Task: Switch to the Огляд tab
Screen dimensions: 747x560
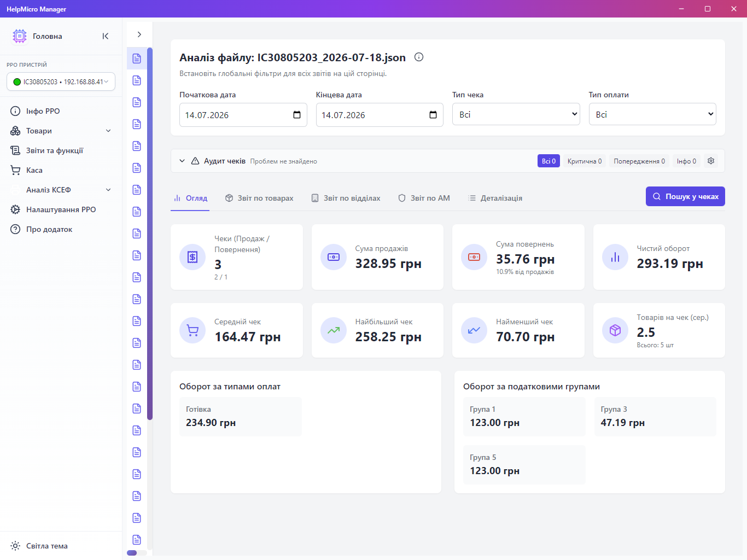Action: (190, 198)
